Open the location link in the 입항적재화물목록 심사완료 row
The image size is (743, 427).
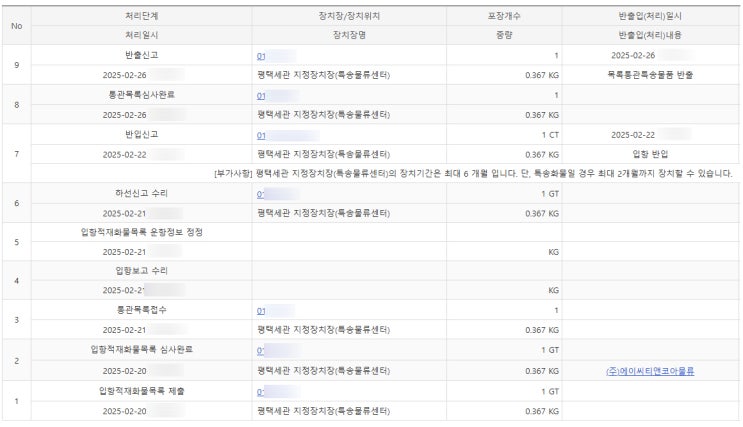pos(260,351)
